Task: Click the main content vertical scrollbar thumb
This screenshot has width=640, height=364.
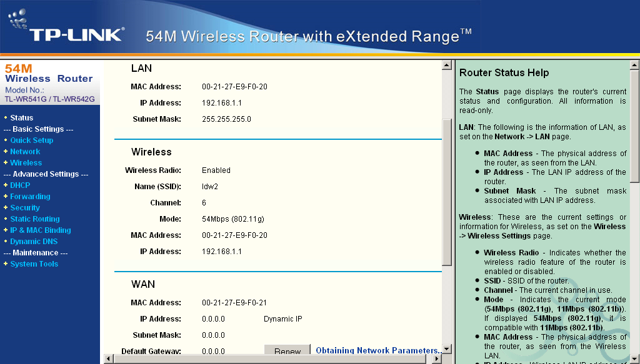Action: pos(446,192)
